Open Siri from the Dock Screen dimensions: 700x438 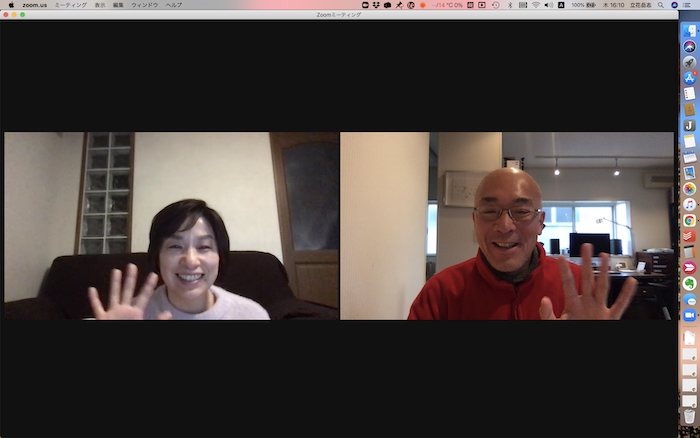click(x=689, y=46)
